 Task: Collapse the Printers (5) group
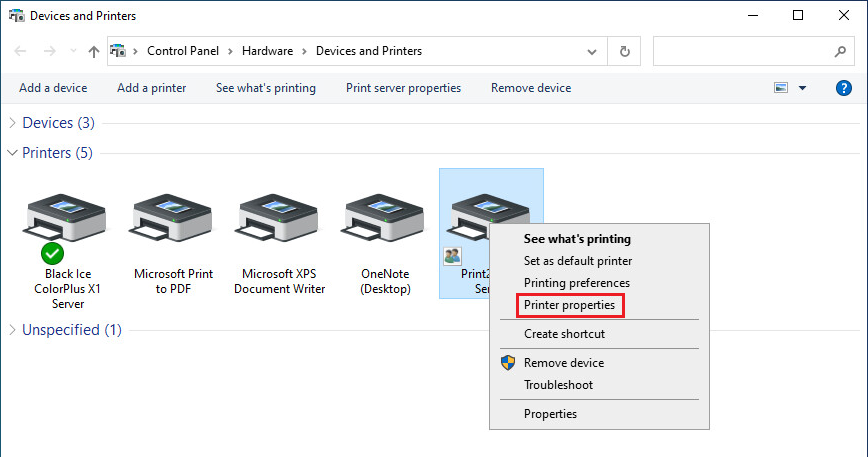tap(12, 153)
